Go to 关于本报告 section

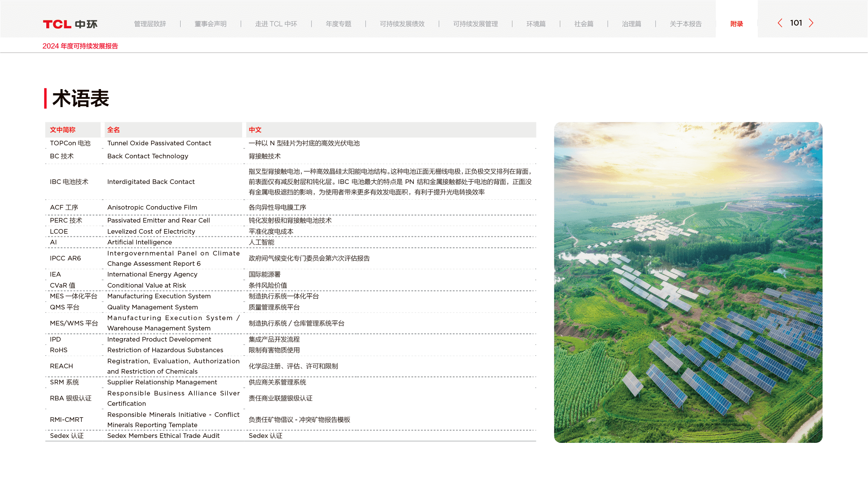[x=686, y=24]
